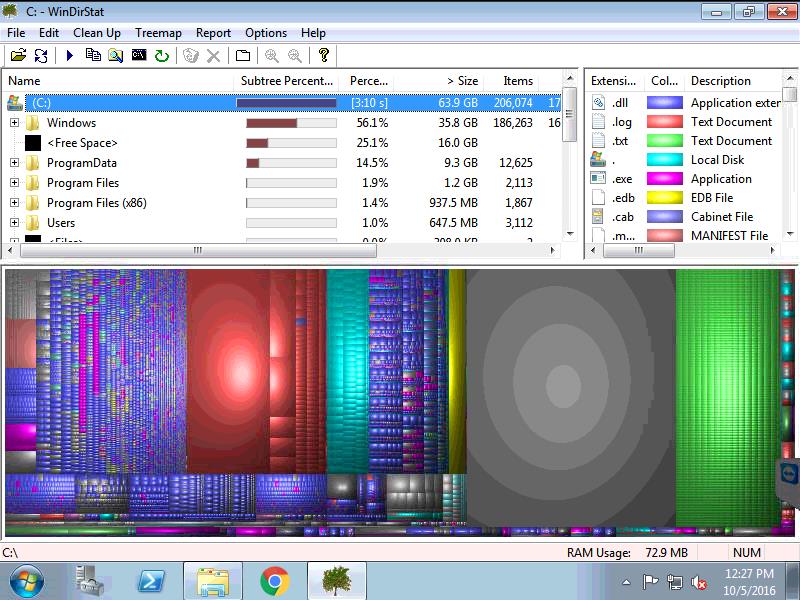The width and height of the screenshot is (800, 600).
Task: Click the green Refresh Selected icon
Action: (162, 55)
